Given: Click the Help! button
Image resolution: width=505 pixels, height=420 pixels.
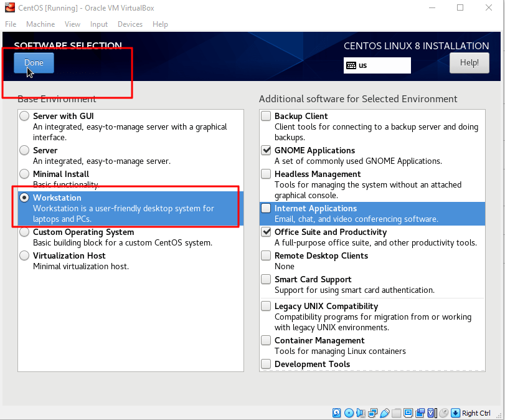Looking at the screenshot, I should tap(470, 62).
